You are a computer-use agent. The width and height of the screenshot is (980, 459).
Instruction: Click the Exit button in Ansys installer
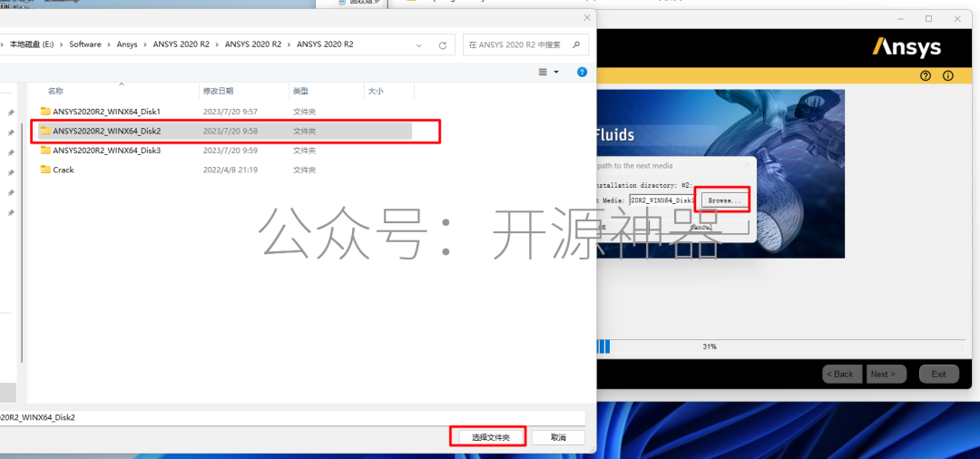pos(939,374)
